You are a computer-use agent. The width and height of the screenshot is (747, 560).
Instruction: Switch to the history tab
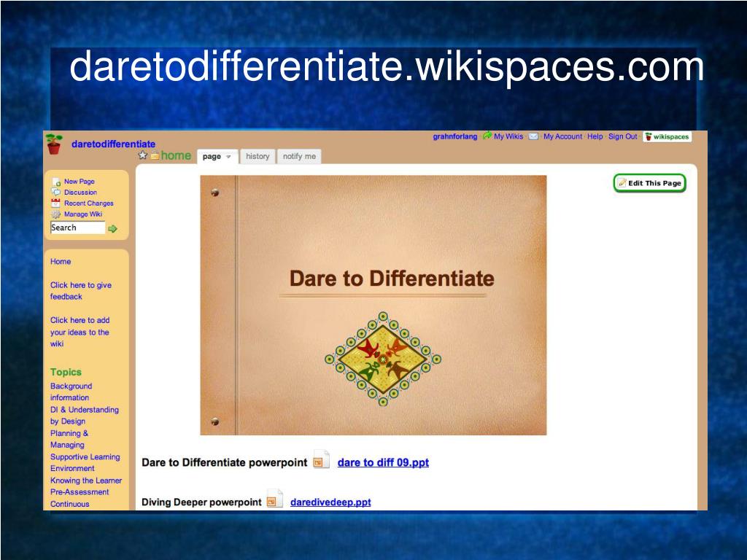tap(258, 156)
